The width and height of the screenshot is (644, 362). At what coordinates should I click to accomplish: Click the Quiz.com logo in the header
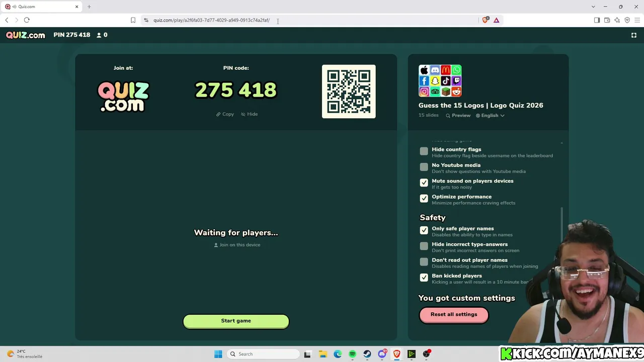tap(26, 35)
